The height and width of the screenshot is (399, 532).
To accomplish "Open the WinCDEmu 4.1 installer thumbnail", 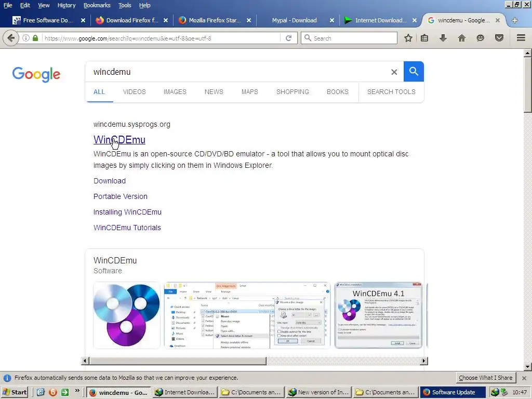I will click(378, 315).
